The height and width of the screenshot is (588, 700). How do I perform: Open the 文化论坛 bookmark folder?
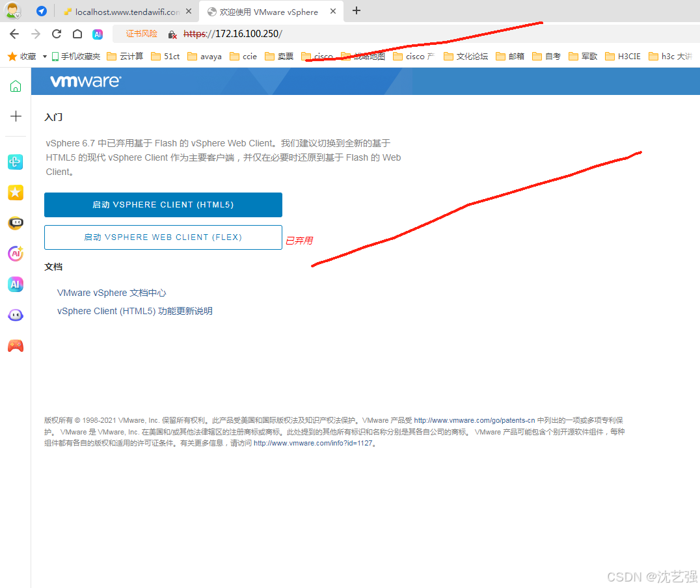click(466, 56)
